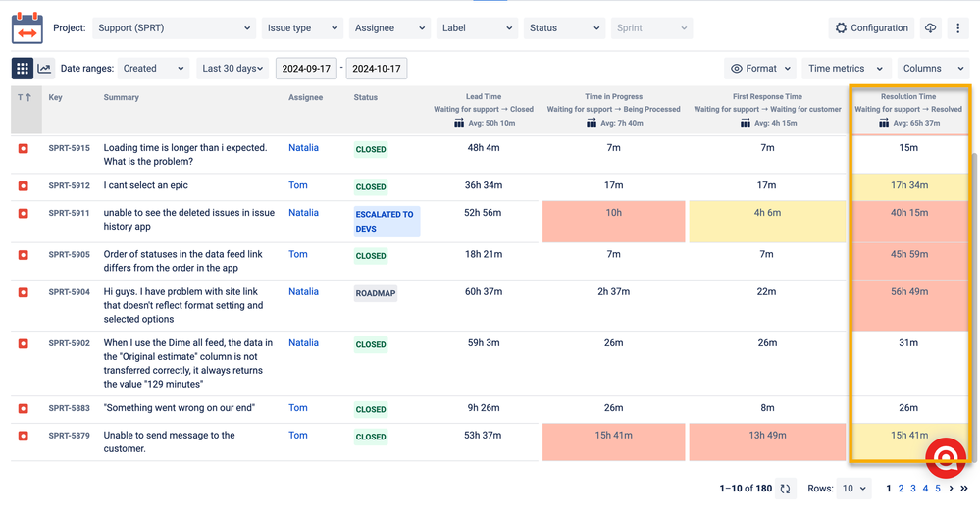Click the issue type icon for SPRT-5915
This screenshot has height=517, width=980.
(x=23, y=149)
